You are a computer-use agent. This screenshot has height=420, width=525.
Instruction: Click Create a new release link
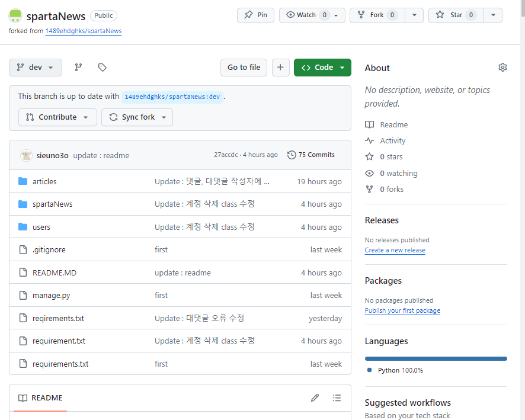(395, 250)
